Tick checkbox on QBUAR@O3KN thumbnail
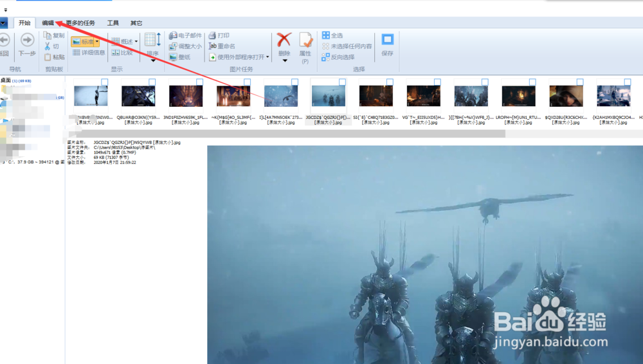 point(152,82)
